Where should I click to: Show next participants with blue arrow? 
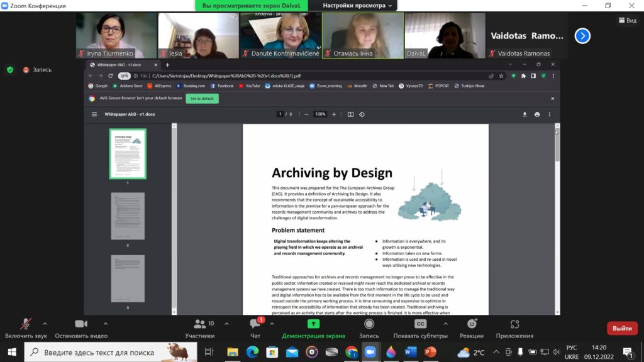tap(582, 36)
